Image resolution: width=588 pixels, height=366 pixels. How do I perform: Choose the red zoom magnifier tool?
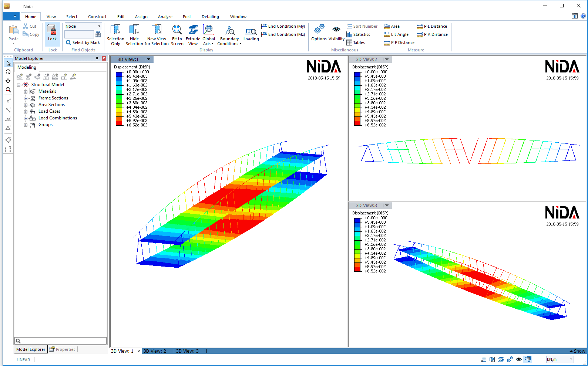[x=8, y=90]
